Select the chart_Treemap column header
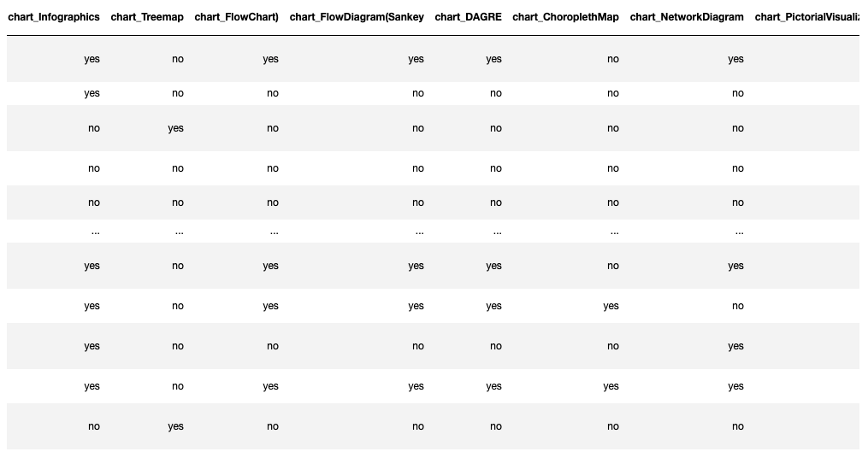Viewport: 868px width, 475px height. (x=147, y=17)
